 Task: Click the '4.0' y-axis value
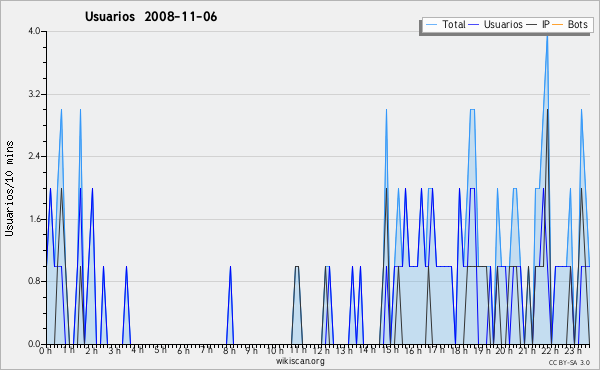pos(34,31)
